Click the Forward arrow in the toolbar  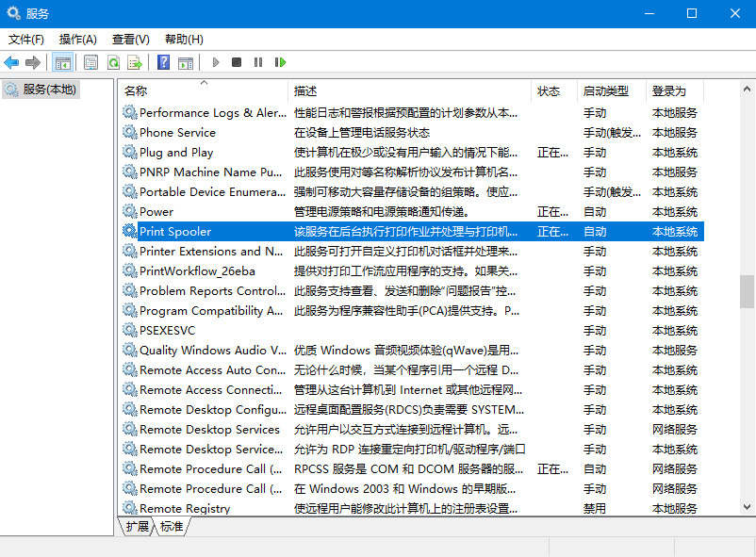[x=33, y=62]
